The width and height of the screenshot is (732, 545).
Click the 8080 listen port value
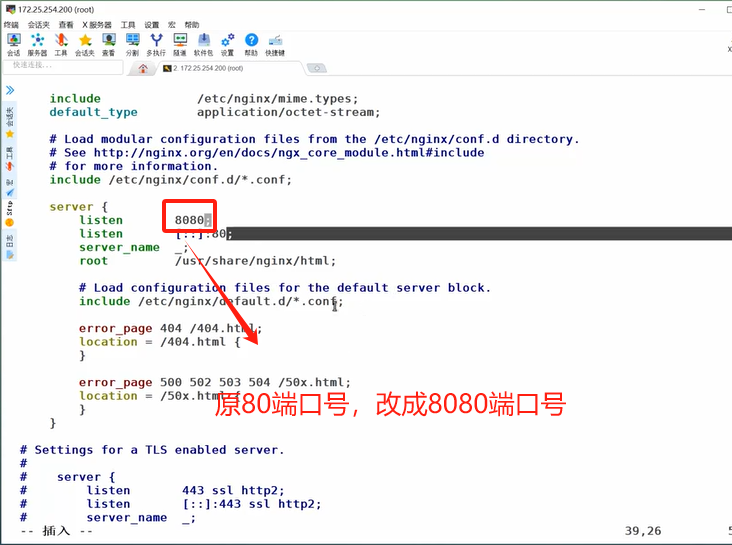pos(189,220)
